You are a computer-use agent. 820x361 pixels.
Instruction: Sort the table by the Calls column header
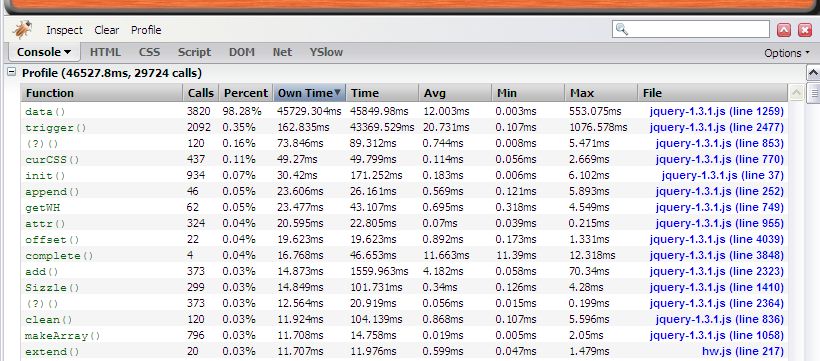(201, 93)
